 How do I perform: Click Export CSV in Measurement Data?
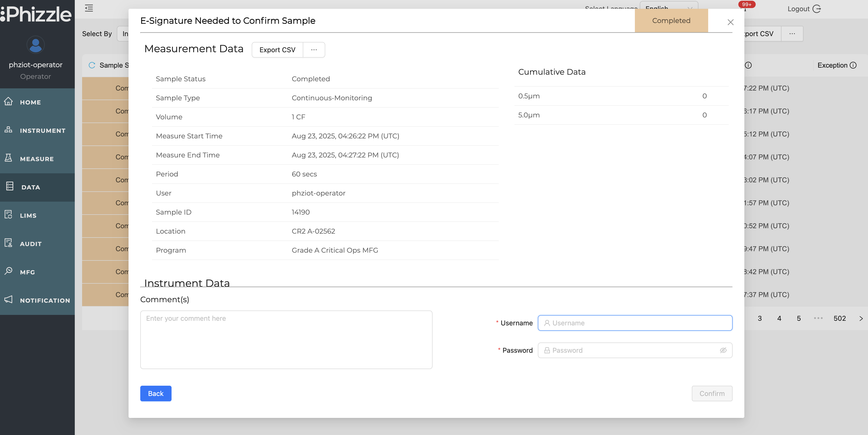(x=277, y=50)
